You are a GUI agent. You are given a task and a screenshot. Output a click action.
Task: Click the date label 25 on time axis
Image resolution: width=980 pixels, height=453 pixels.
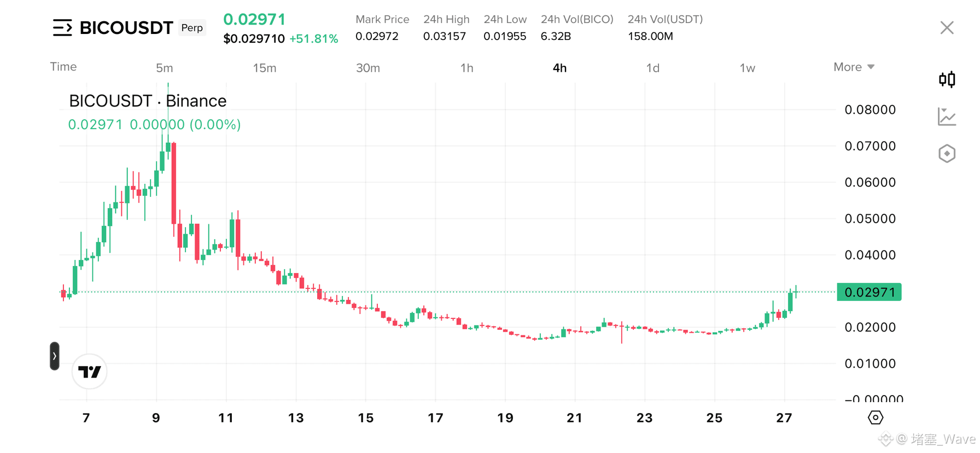(714, 418)
